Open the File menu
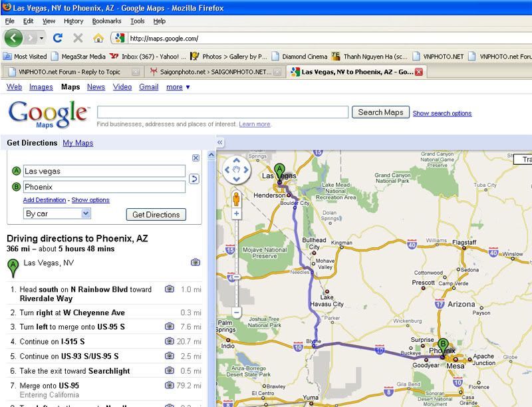 click(10, 21)
